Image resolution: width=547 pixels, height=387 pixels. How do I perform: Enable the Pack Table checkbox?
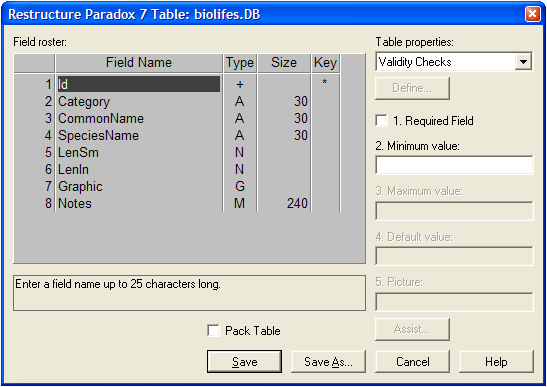pos(213,330)
